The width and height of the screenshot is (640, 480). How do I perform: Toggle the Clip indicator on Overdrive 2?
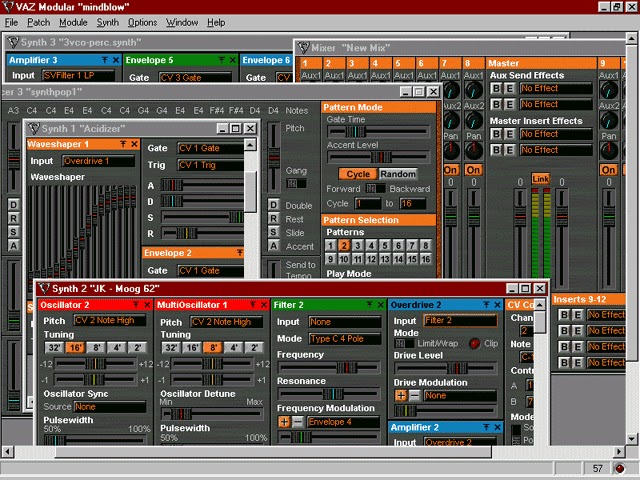474,344
